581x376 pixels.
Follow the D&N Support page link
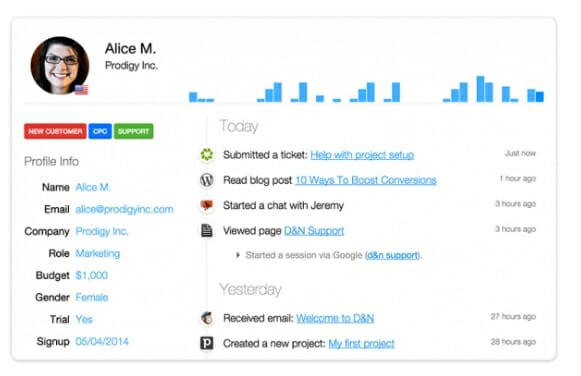[x=314, y=231]
